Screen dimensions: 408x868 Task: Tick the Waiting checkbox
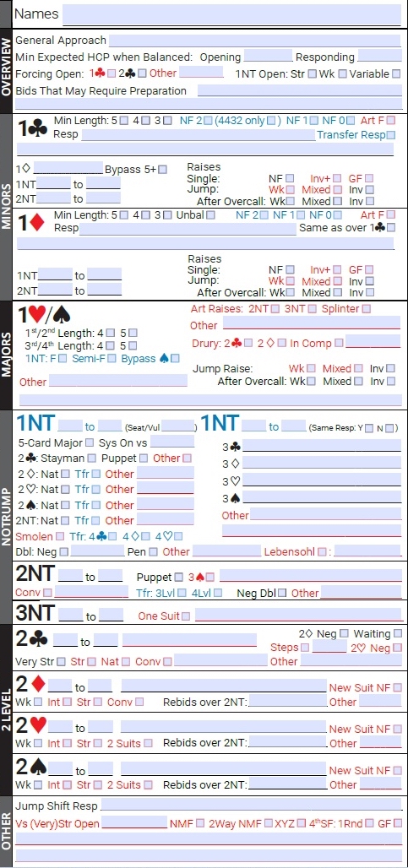click(x=398, y=633)
